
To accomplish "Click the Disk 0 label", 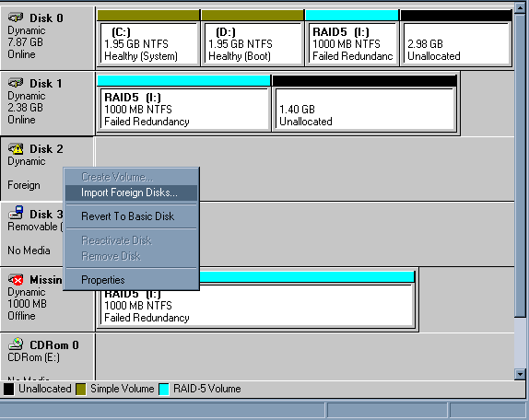I will [46, 17].
